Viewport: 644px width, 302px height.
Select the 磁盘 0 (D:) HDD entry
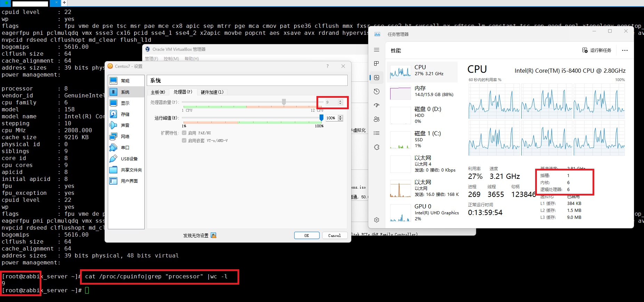pos(422,115)
